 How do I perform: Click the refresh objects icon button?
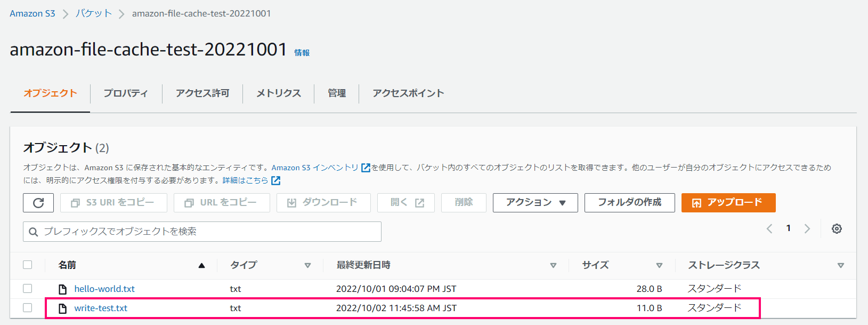(38, 203)
